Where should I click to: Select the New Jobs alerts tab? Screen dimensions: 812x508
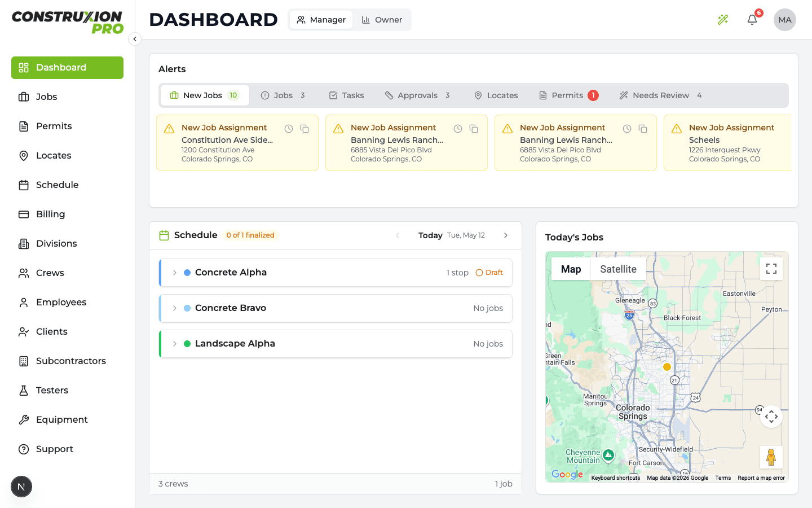pos(205,95)
